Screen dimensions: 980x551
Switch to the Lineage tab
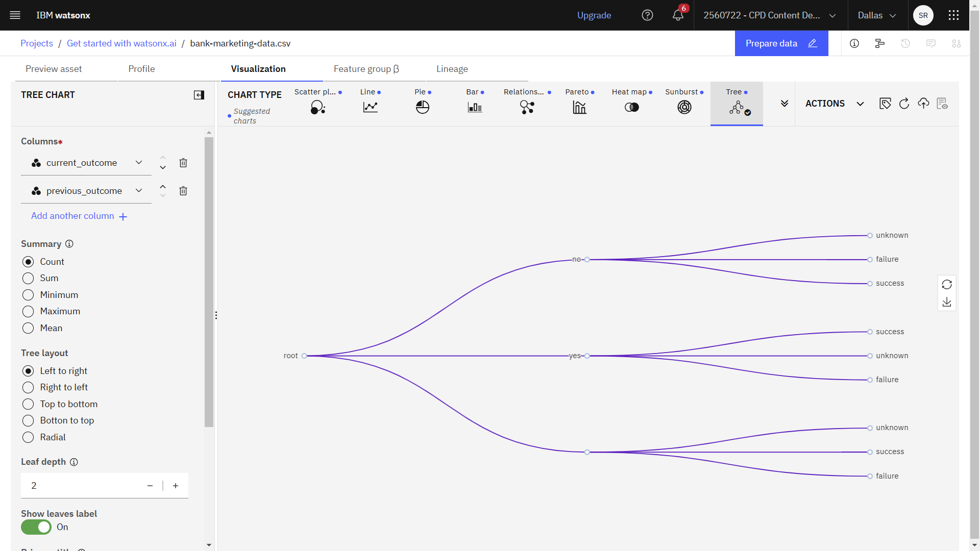[x=452, y=68]
